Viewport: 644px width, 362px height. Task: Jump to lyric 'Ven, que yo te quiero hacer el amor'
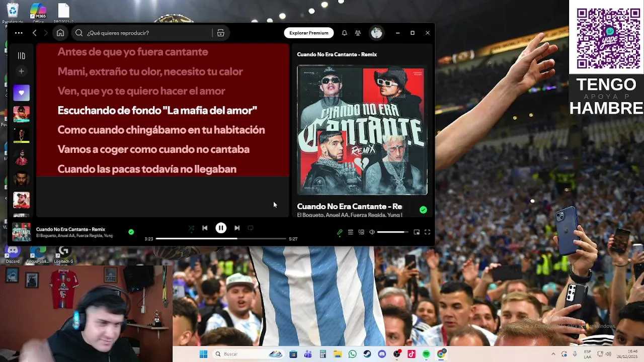[141, 91]
